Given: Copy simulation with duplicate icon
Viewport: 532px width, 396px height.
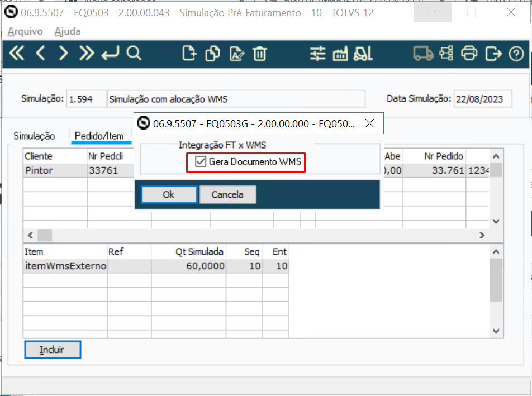Looking at the screenshot, I should pyautogui.click(x=212, y=53).
